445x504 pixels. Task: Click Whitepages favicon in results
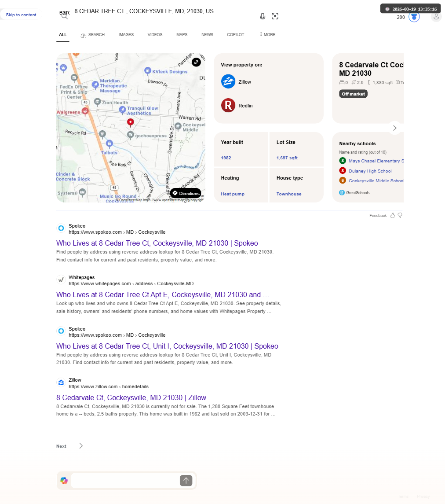(61, 280)
